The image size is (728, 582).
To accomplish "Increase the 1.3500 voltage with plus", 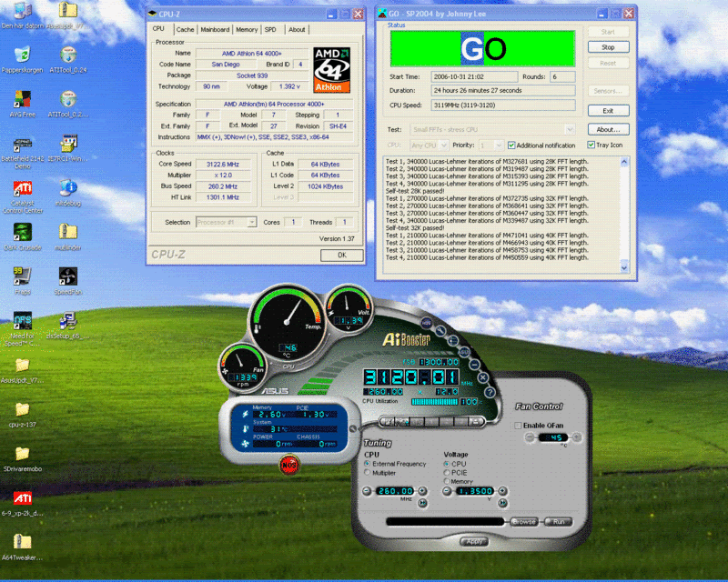I will click(x=502, y=491).
